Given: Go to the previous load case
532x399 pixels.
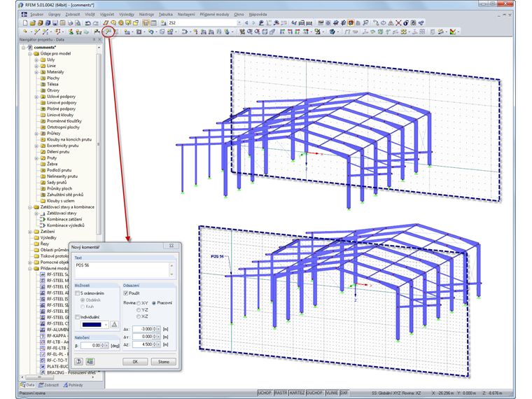Looking at the screenshot, I should (x=246, y=22).
